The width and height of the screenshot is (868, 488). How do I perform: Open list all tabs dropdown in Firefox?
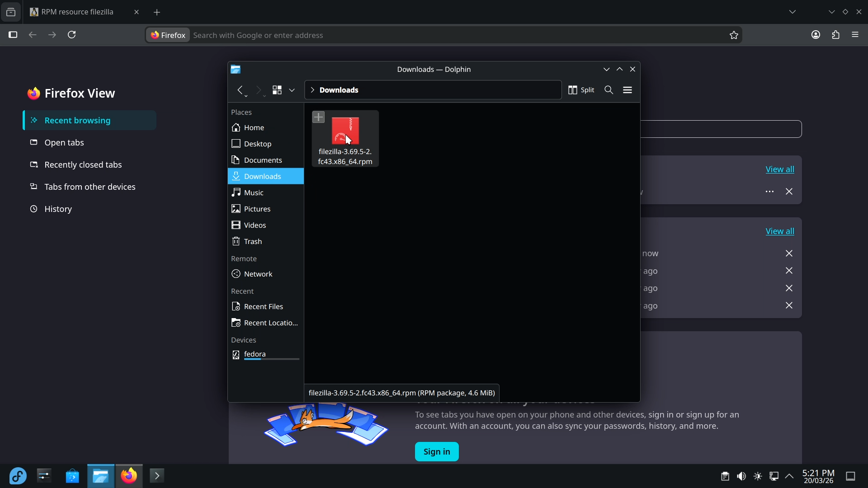pyautogui.click(x=793, y=12)
